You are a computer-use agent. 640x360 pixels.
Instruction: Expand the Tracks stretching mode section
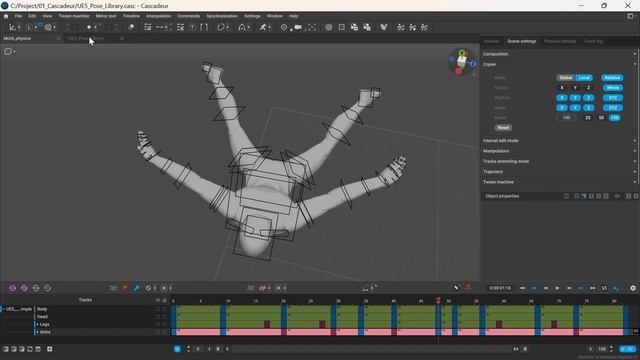559,161
